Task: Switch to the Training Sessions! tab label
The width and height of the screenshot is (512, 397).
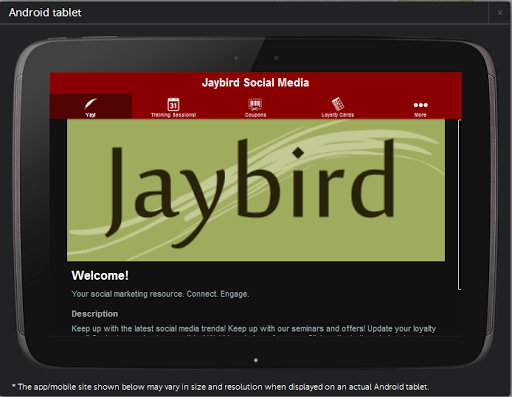Action: (173, 115)
